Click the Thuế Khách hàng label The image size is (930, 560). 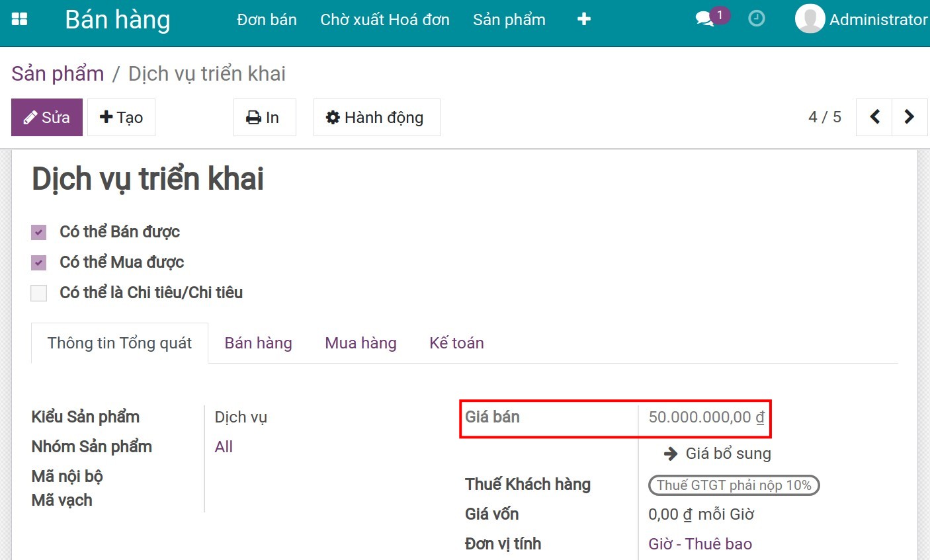(528, 485)
